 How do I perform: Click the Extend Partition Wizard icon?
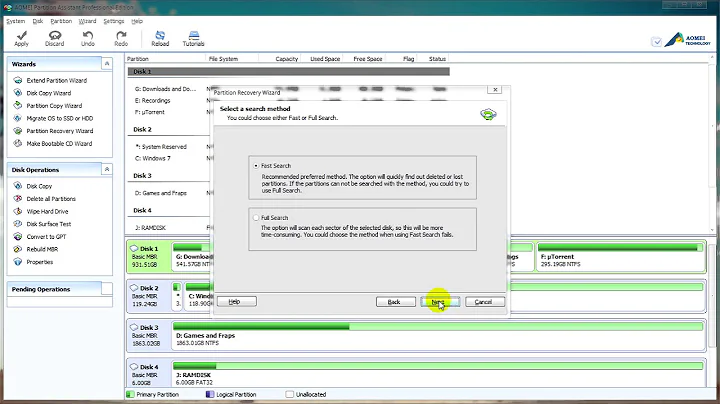coord(18,80)
